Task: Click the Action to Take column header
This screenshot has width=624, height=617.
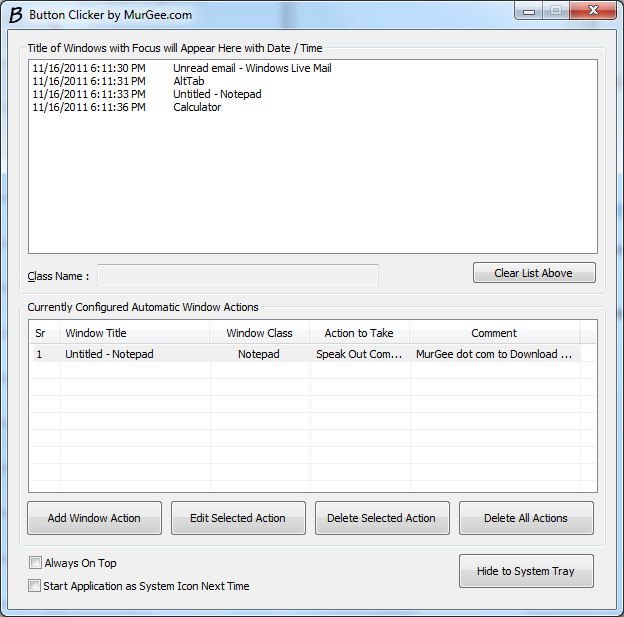Action: tap(359, 333)
